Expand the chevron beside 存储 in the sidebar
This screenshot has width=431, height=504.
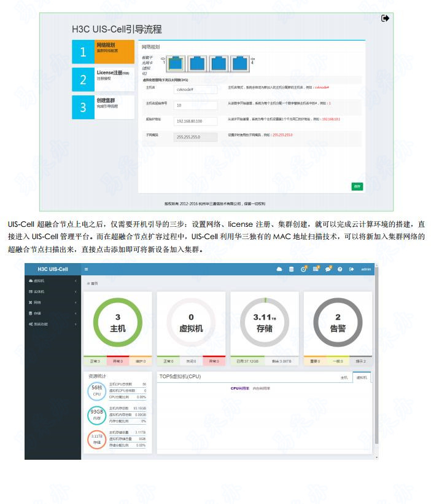pyautogui.click(x=76, y=313)
